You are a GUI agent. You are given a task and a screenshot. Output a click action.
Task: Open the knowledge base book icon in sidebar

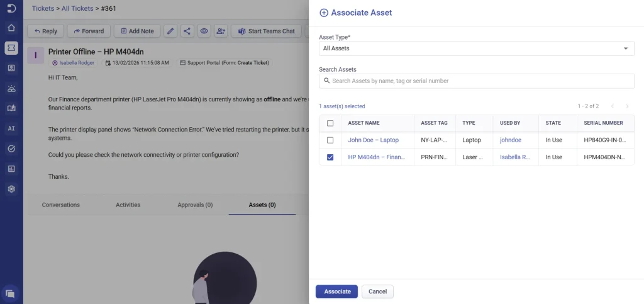(x=11, y=108)
